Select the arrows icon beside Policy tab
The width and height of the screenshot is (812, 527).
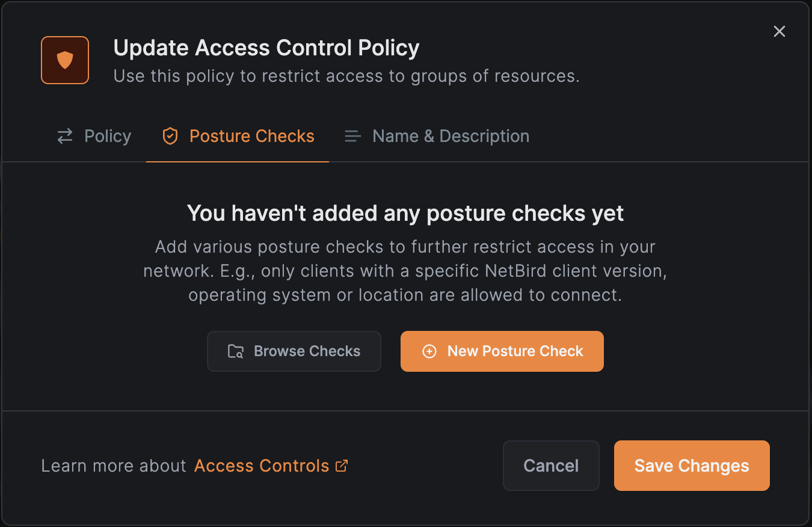coord(65,136)
